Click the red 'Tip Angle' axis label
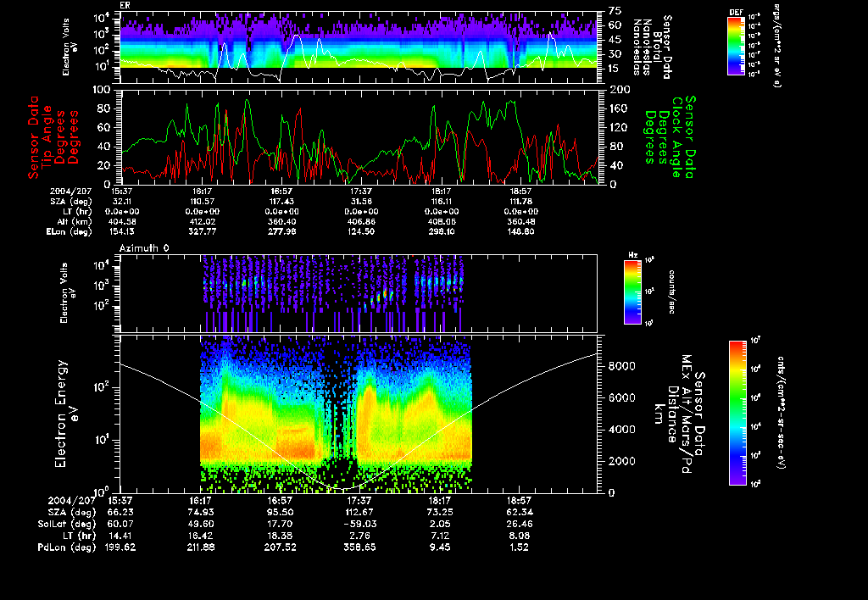868x600 pixels. tap(47, 136)
